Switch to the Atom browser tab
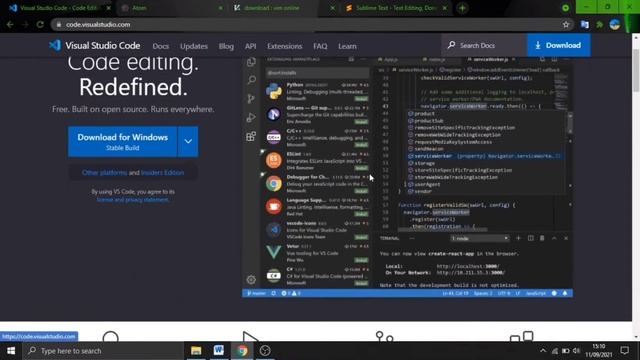Screen dimensions: 640x360 [171, 8]
